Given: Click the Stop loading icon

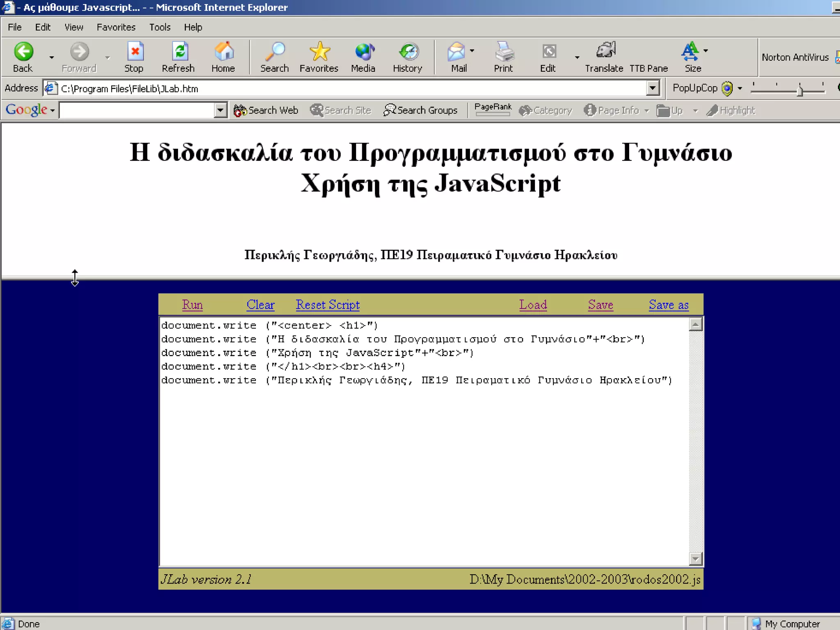Looking at the screenshot, I should pyautogui.click(x=135, y=52).
